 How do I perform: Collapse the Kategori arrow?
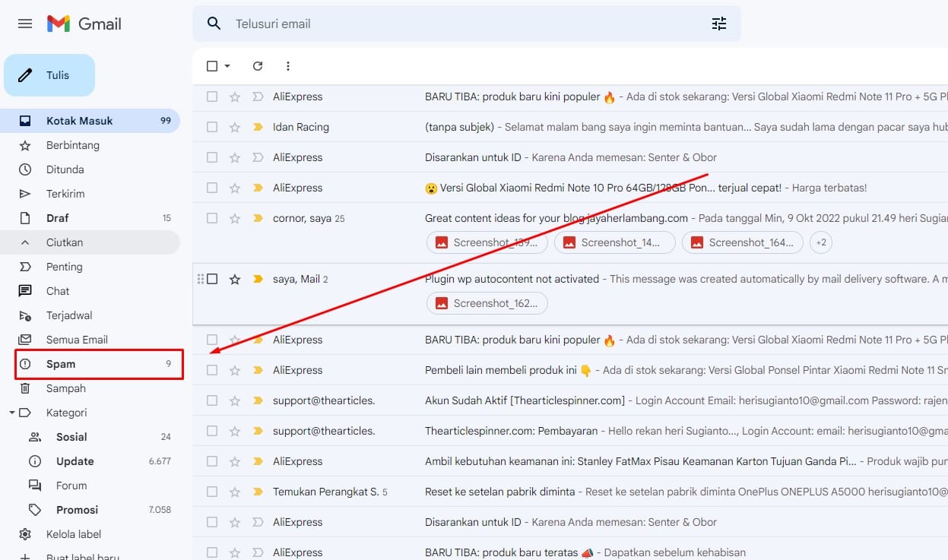click(x=11, y=413)
